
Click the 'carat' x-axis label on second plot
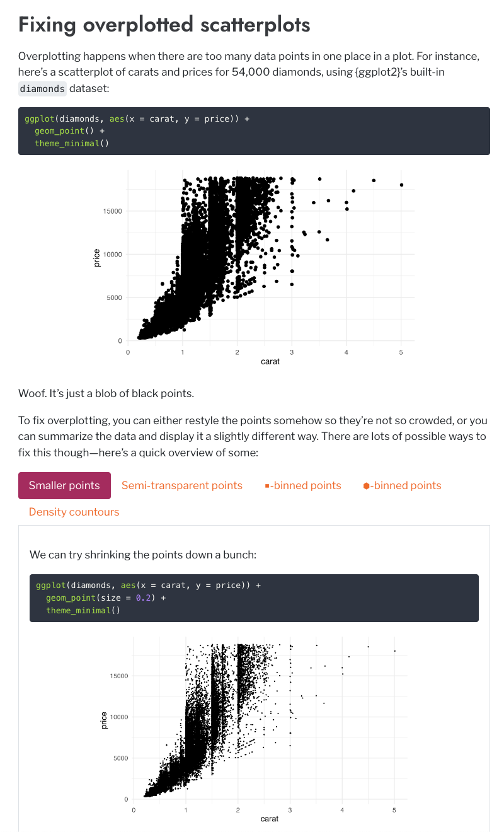269,819
